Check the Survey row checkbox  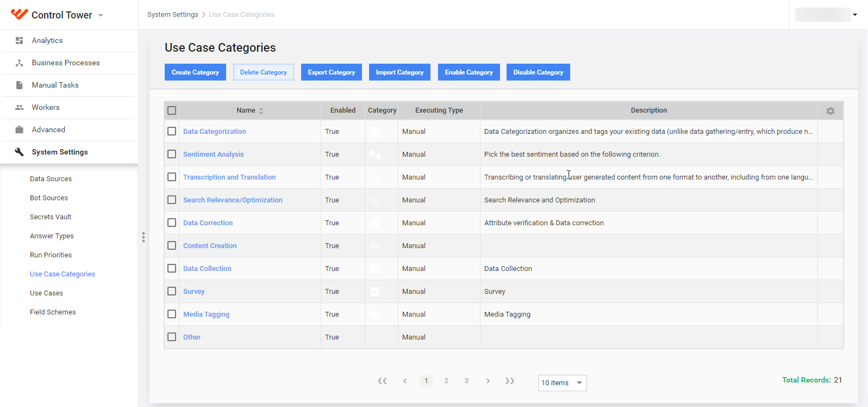pyautogui.click(x=172, y=291)
